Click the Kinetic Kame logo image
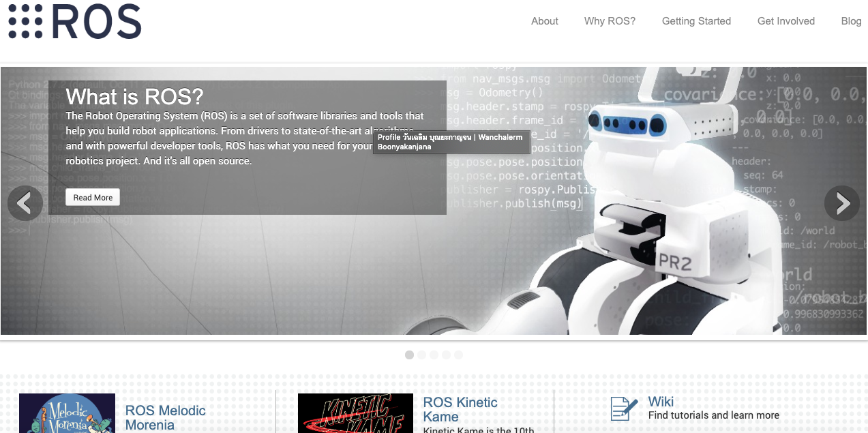This screenshot has width=868, height=433. click(x=355, y=413)
